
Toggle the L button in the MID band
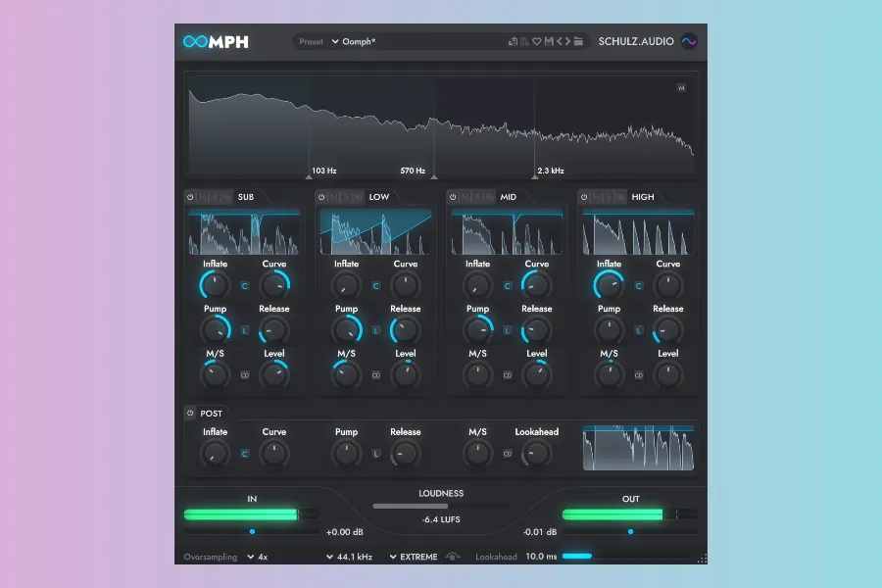(508, 330)
